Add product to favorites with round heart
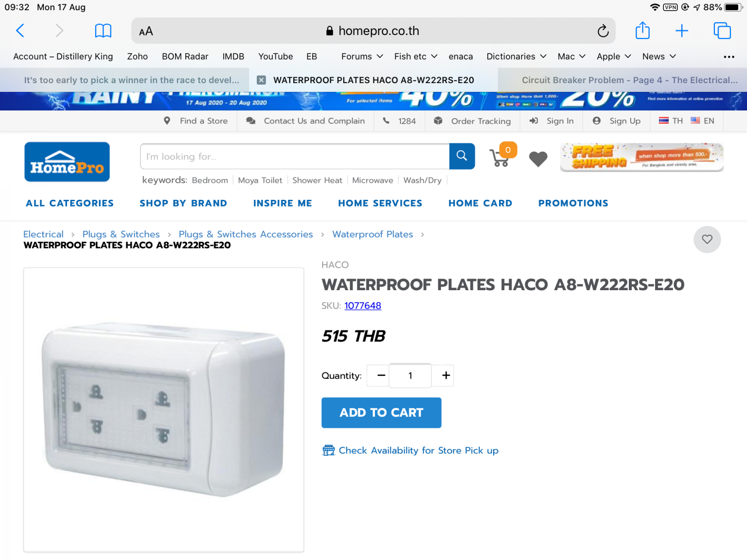 (707, 239)
